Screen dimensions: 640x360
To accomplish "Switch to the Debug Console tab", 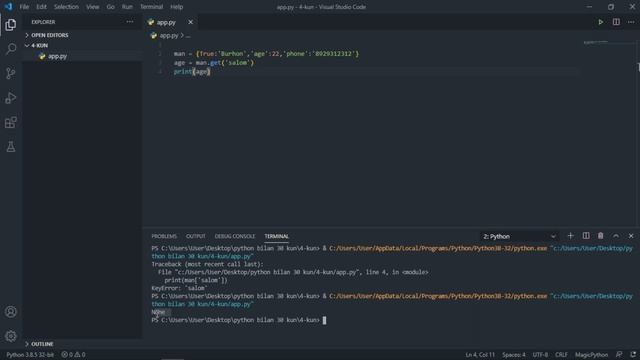I will tap(235, 236).
